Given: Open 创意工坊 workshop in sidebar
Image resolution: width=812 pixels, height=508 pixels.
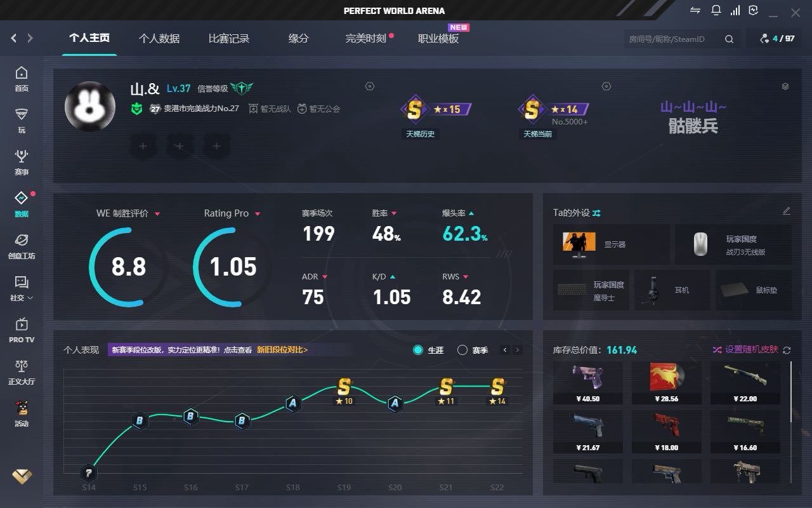Looking at the screenshot, I should pyautogui.click(x=22, y=246).
